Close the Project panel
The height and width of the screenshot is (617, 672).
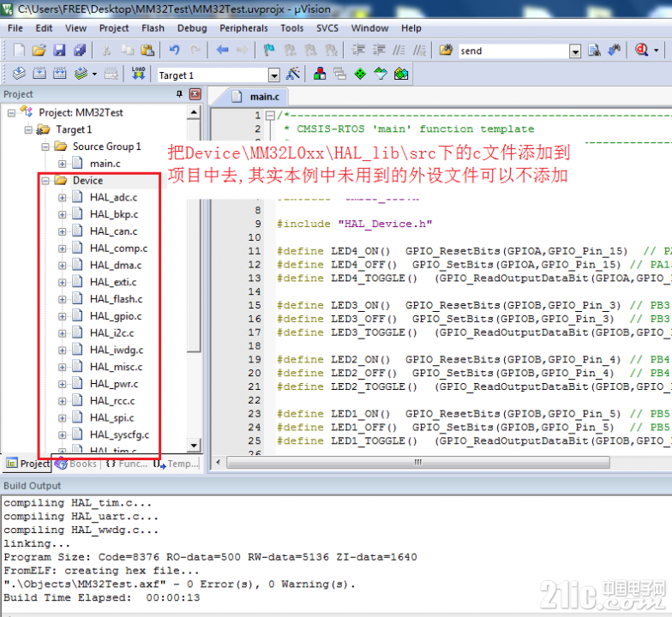click(x=195, y=94)
